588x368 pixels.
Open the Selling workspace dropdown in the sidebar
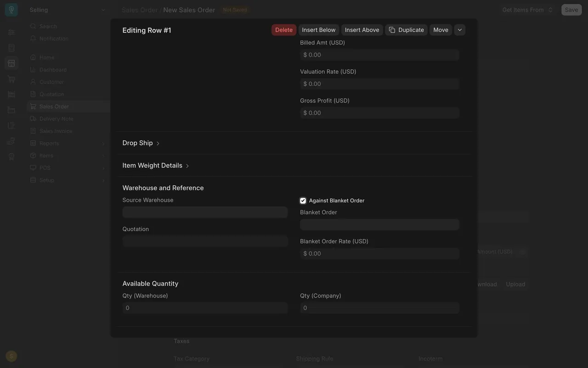click(x=68, y=10)
